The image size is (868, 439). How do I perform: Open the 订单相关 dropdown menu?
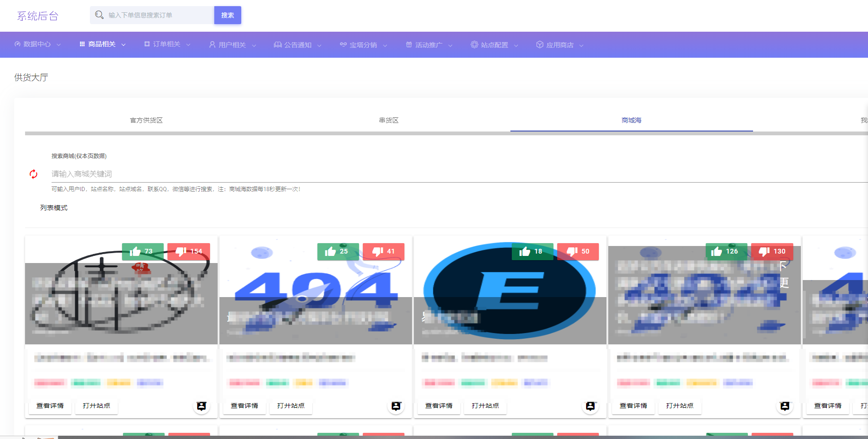click(167, 44)
